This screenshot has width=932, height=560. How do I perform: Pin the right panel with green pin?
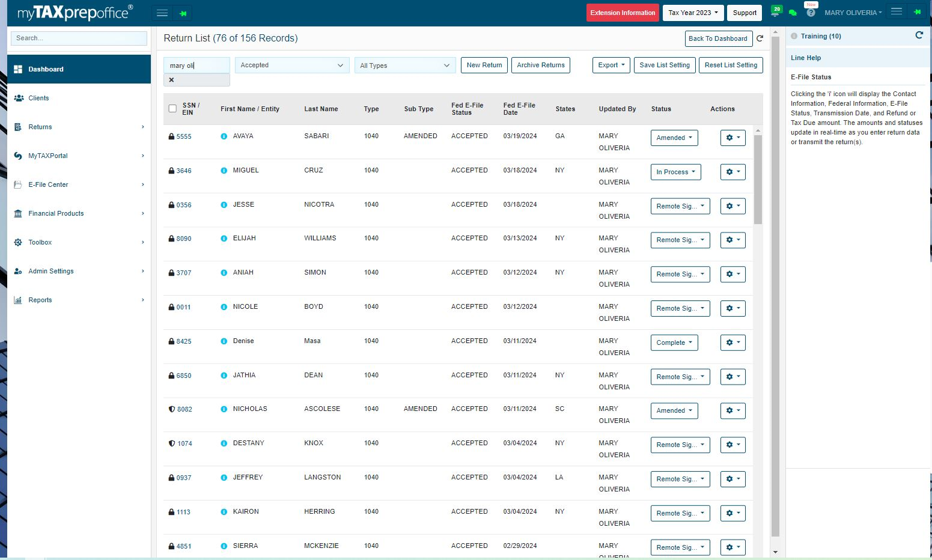click(x=917, y=12)
